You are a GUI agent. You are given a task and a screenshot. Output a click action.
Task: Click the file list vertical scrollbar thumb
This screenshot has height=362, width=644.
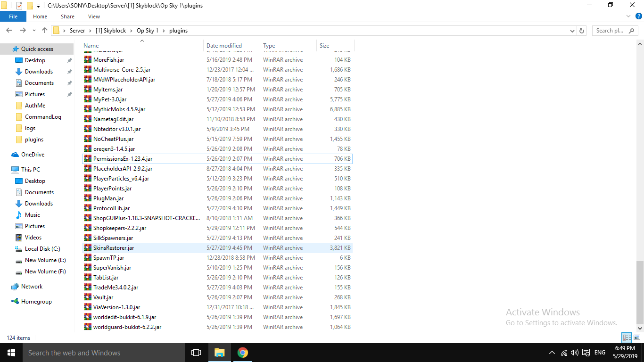pos(640,293)
